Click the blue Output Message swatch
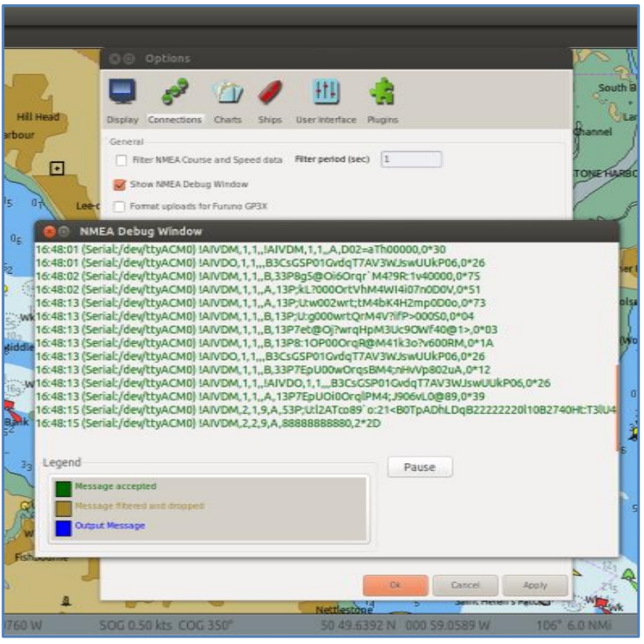 coord(64,527)
